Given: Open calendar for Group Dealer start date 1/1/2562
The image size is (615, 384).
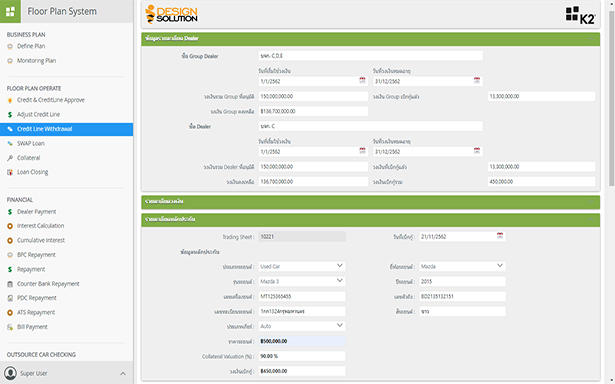Looking at the screenshot, I should 362,80.
